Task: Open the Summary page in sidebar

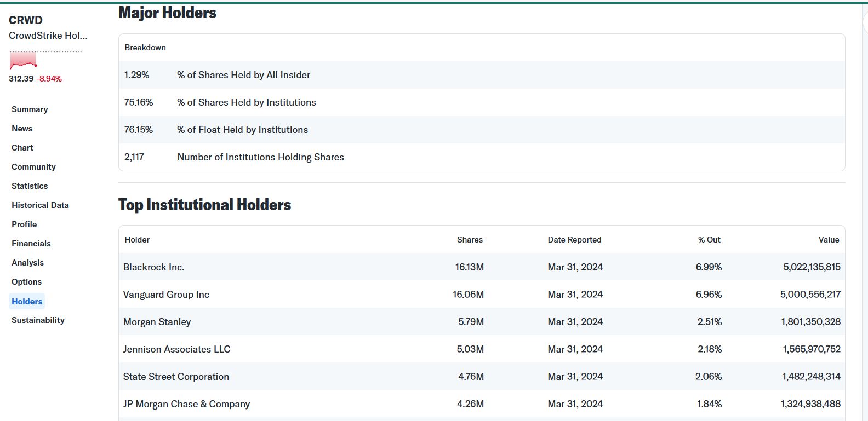Action: [30, 109]
